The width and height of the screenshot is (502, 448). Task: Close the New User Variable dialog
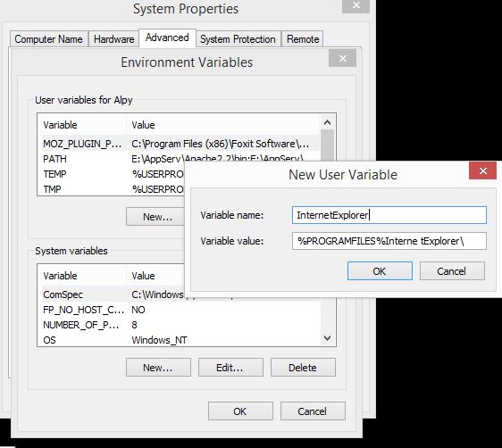coord(482,170)
